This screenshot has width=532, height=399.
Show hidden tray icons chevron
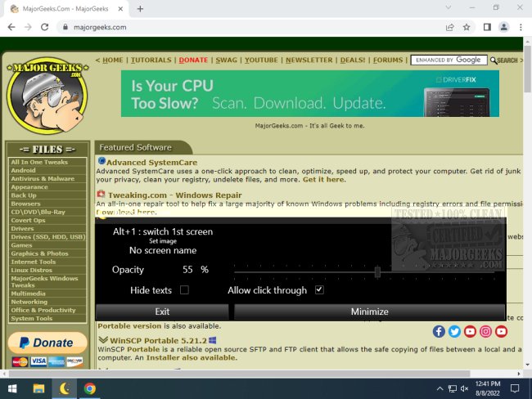[x=440, y=388]
